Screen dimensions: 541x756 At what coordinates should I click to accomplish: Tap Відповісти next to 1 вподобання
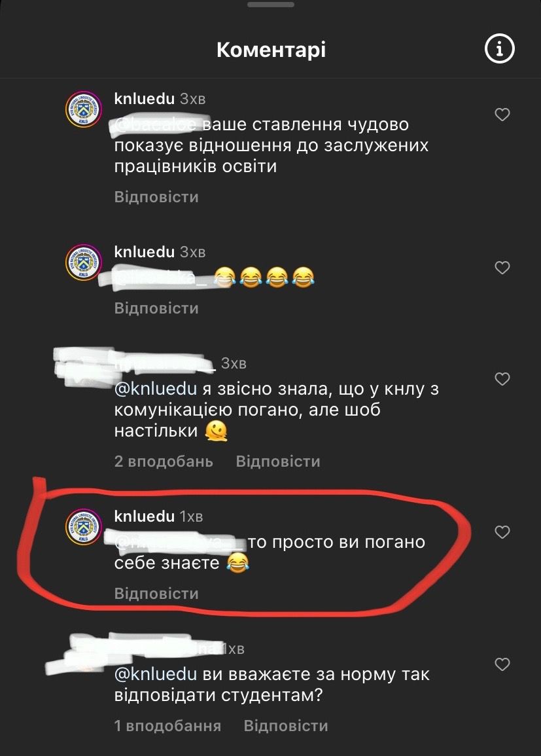(286, 726)
